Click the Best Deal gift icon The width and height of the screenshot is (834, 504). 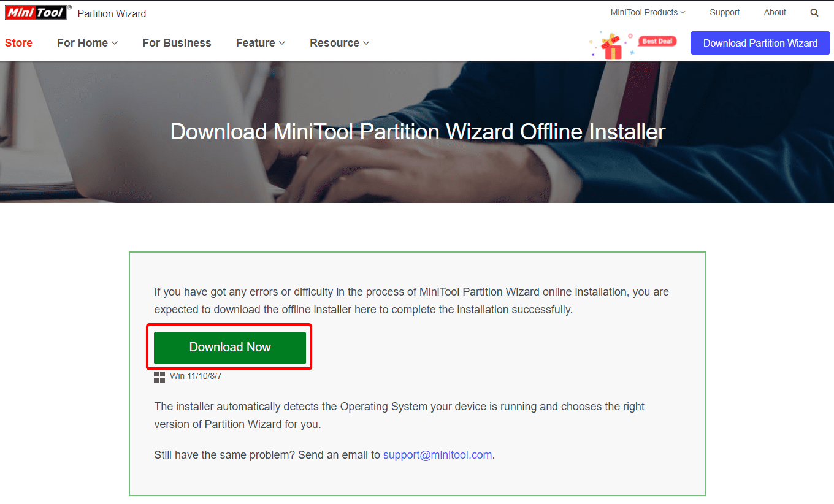pyautogui.click(x=633, y=45)
